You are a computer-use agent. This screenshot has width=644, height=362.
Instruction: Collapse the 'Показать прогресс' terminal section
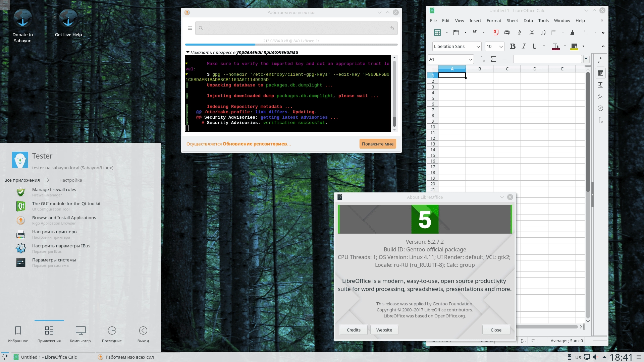click(x=188, y=52)
